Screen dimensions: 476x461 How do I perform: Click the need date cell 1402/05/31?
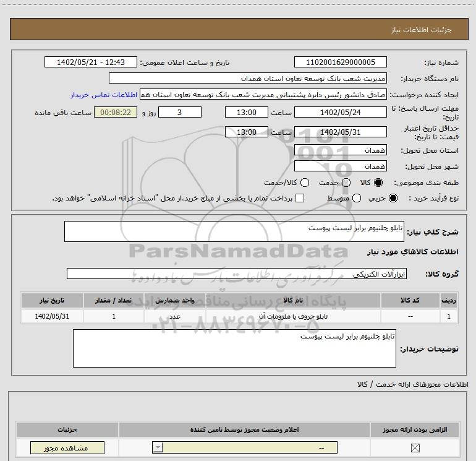tap(52, 316)
